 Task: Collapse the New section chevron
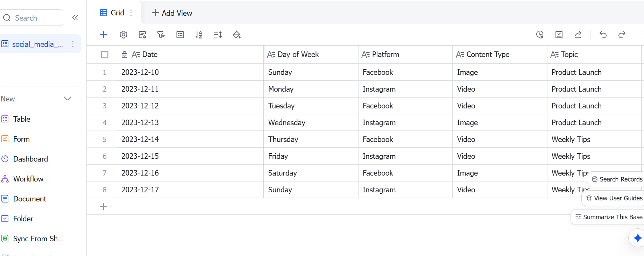coord(68,99)
